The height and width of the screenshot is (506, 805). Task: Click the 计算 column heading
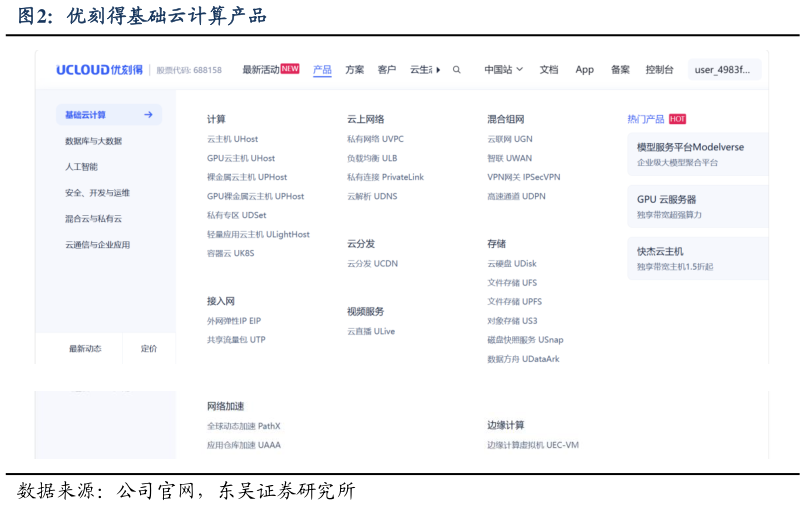(216, 119)
